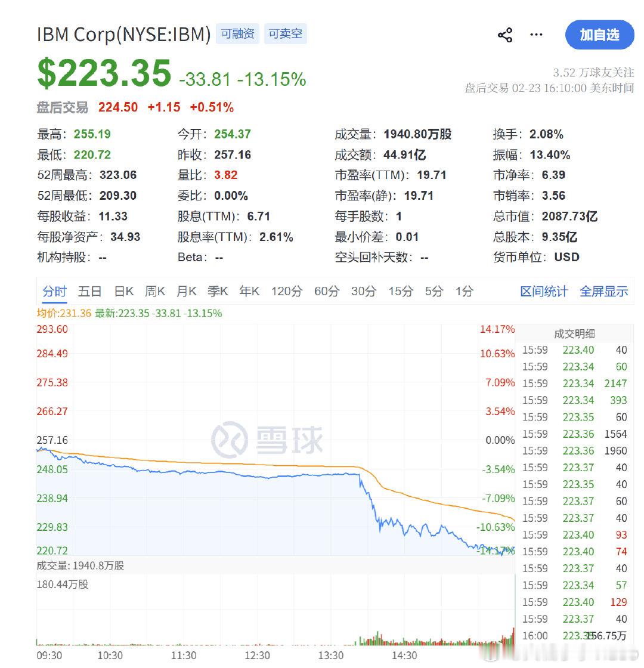
Task: Select the 月K monthly chart tab
Action: click(x=187, y=292)
